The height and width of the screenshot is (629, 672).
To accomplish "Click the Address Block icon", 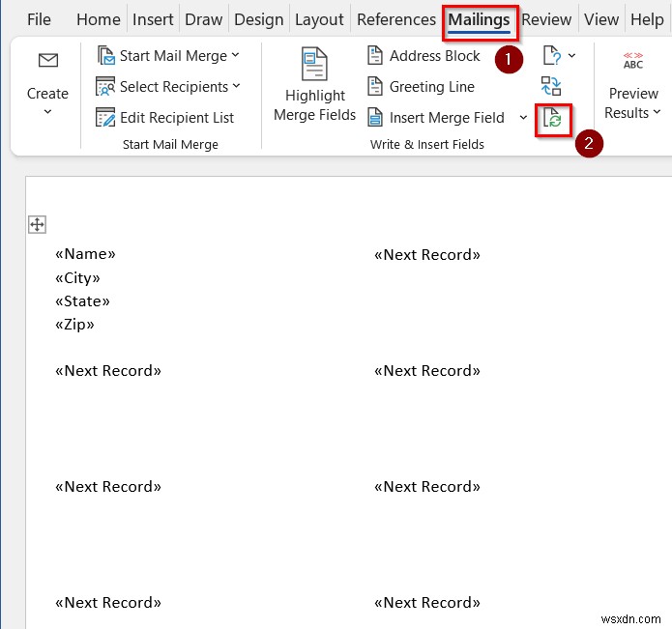I will click(x=375, y=56).
